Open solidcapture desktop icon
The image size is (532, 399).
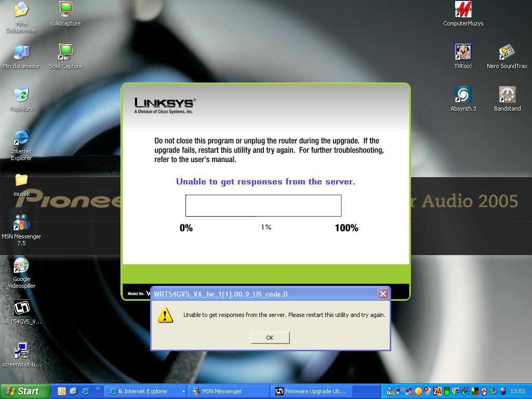(65, 14)
